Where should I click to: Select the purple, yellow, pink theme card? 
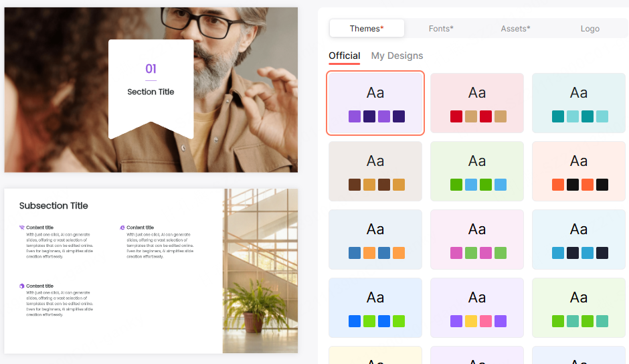[x=477, y=308]
